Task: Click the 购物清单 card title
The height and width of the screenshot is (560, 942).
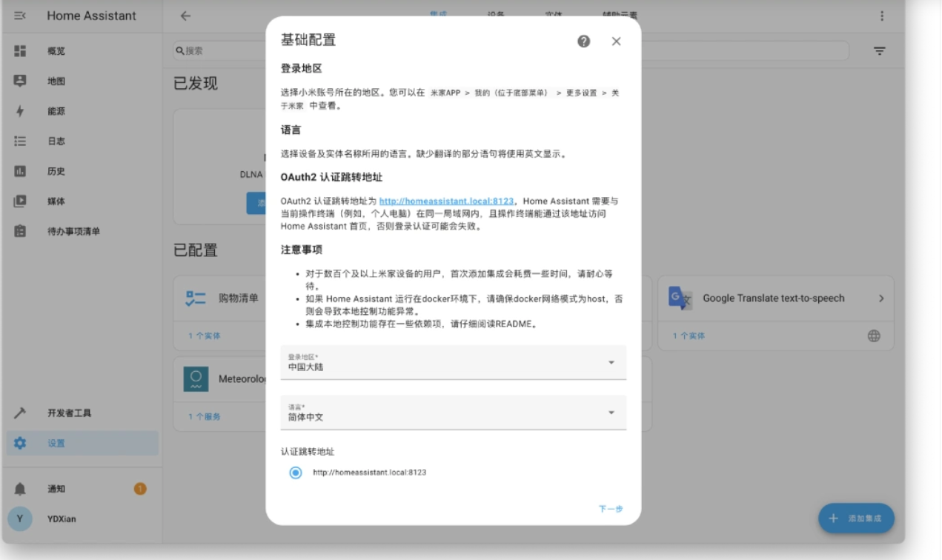Action: [x=239, y=298]
